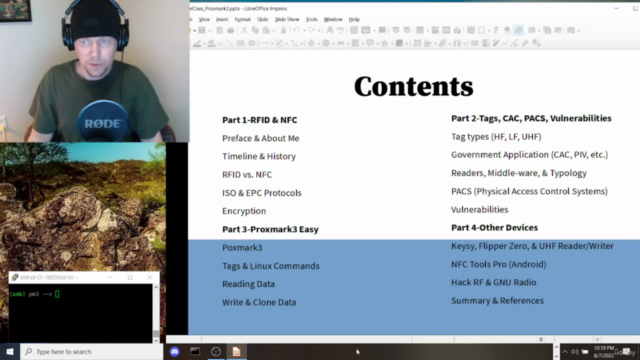
Task: Click the Redo arrow icon
Action: [x=311, y=30]
